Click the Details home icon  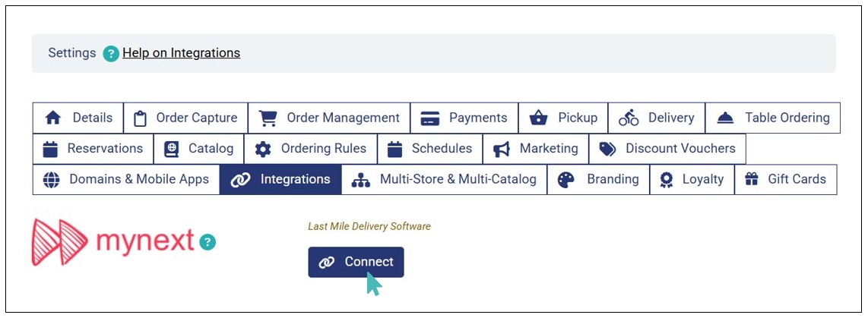point(52,118)
